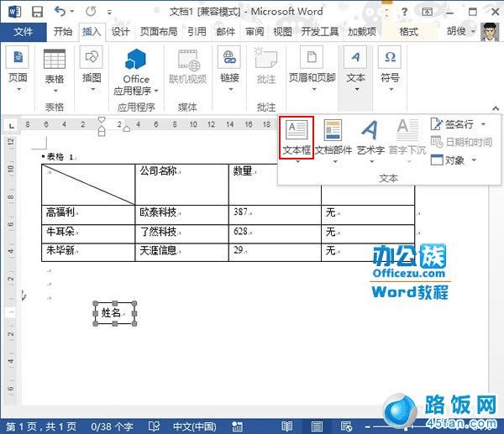Open Office 应用程序 apps button
Screen dimensions: 504x434
(136, 72)
